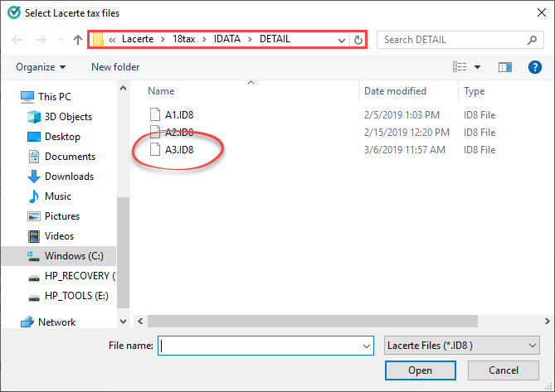555x392 pixels.
Task: Click the search magnifier icon
Action: (x=532, y=40)
